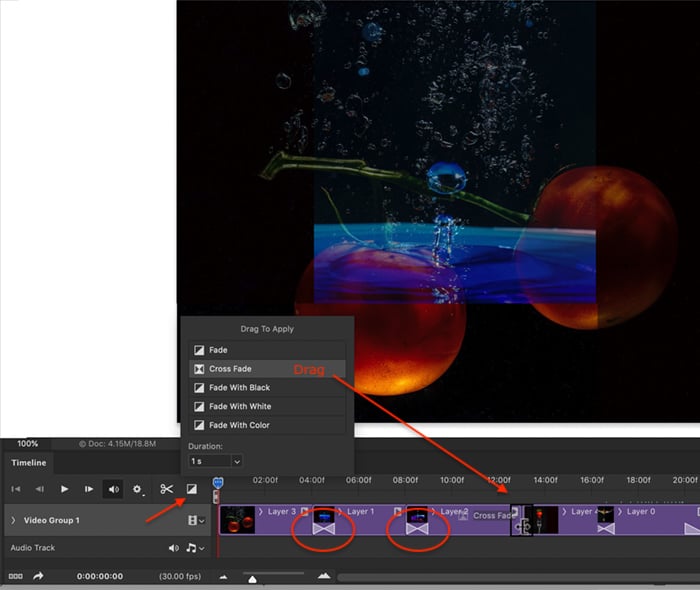Click the 02:00f ruler mark
The height and width of the screenshot is (590, 700).
click(265, 480)
